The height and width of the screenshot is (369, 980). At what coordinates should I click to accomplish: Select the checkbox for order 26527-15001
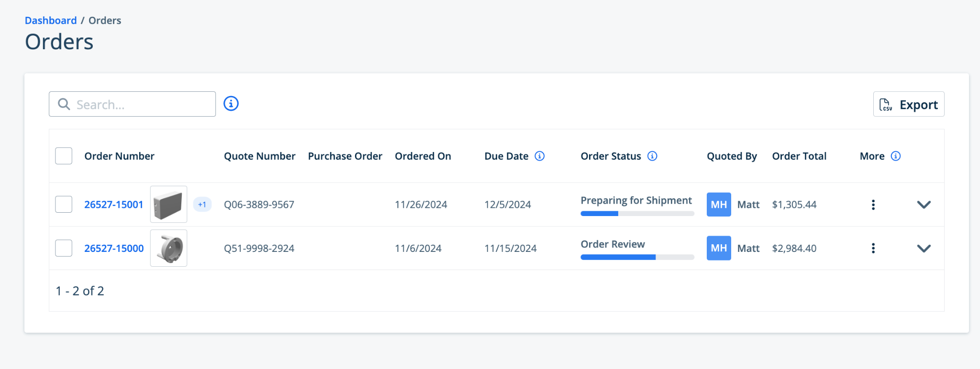tap(64, 205)
